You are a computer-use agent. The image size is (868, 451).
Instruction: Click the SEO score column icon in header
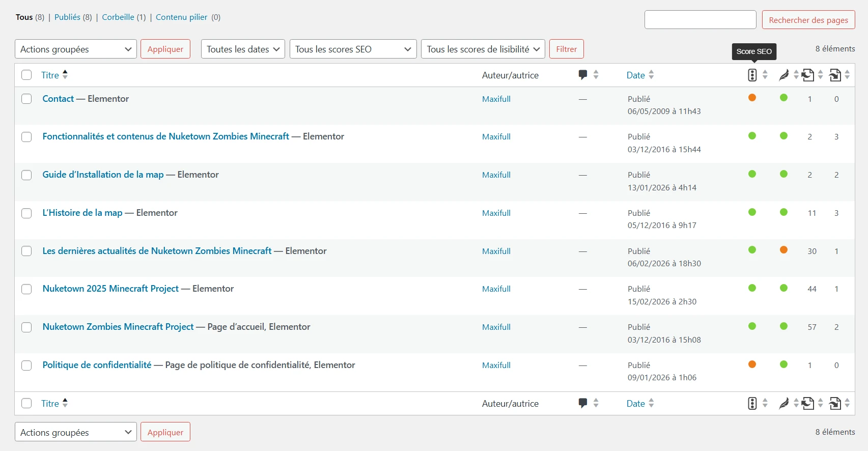(752, 75)
